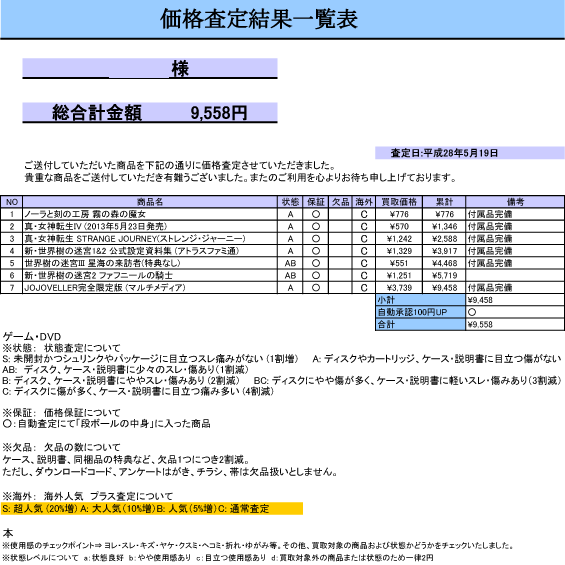Click the ※欠品: 欠品の数について heading
The width and height of the screenshot is (565, 565).
[61, 447]
